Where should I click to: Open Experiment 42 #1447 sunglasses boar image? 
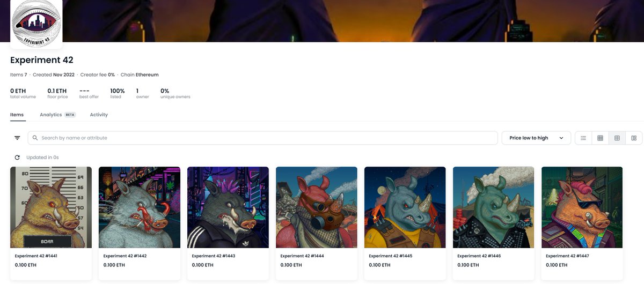[582, 207]
